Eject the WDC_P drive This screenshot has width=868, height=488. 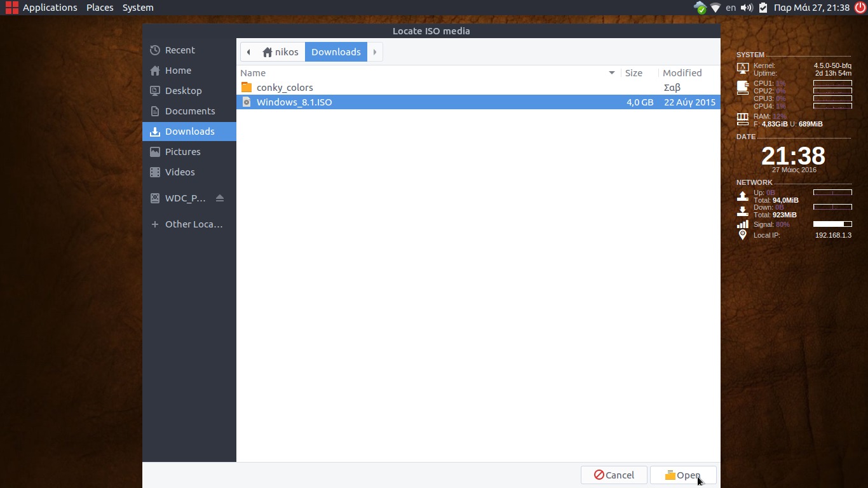tap(220, 198)
